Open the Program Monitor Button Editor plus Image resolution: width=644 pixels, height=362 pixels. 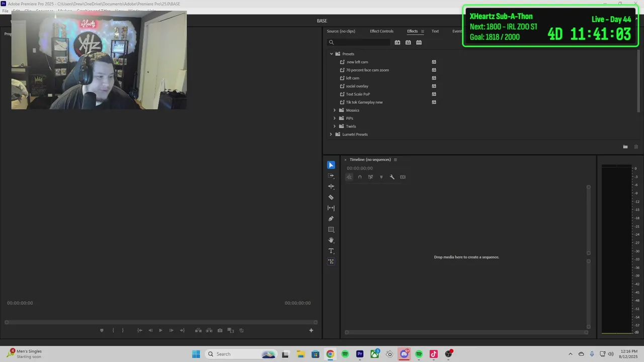pyautogui.click(x=311, y=330)
